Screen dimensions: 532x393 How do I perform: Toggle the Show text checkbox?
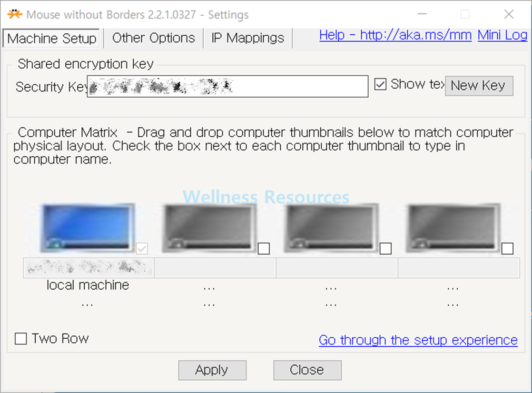pyautogui.click(x=380, y=84)
